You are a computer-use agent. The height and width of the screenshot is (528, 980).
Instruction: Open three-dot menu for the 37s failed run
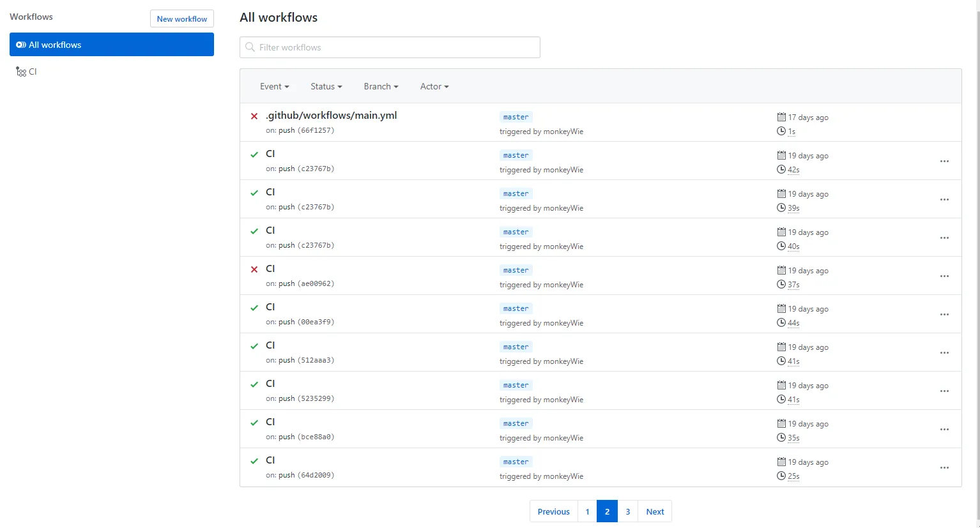point(944,276)
